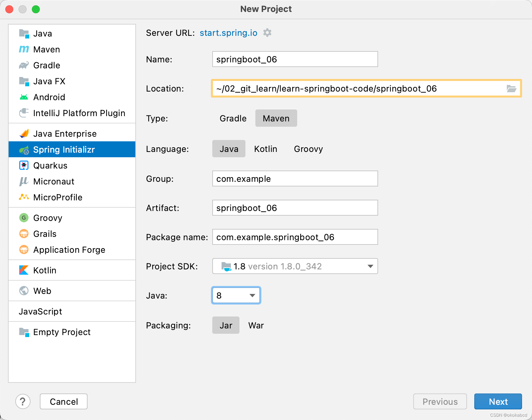Select Maven as project type

pyautogui.click(x=276, y=118)
